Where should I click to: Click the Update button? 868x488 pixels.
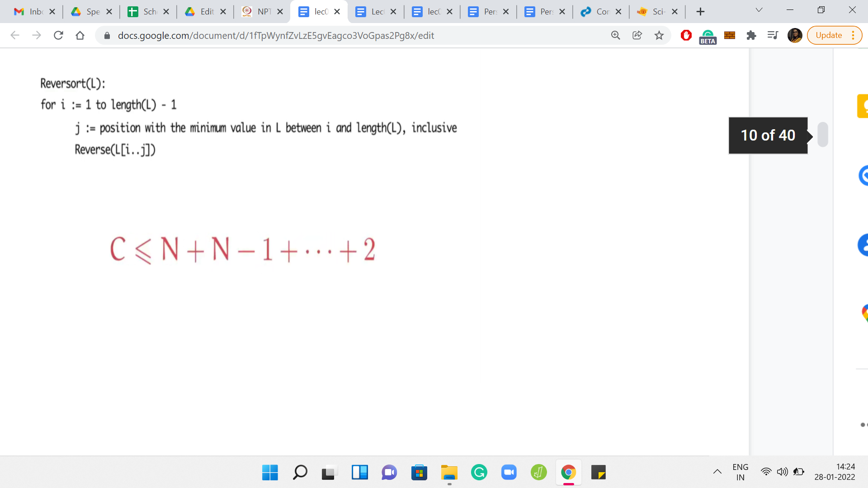(828, 35)
